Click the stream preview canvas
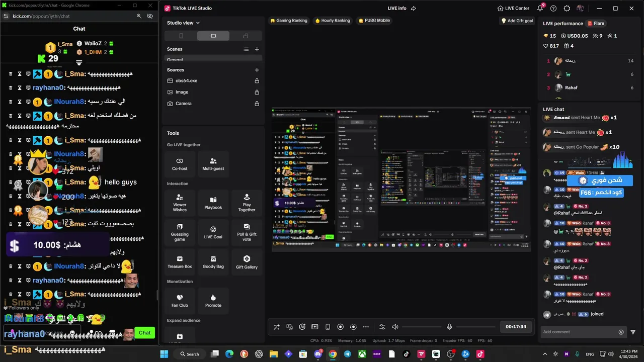 pyautogui.click(x=400, y=179)
